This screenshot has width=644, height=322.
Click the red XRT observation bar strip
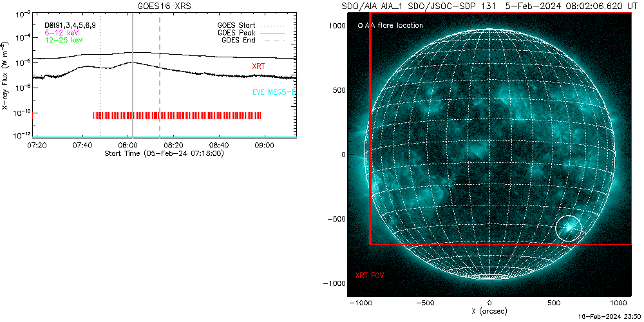tap(177, 115)
